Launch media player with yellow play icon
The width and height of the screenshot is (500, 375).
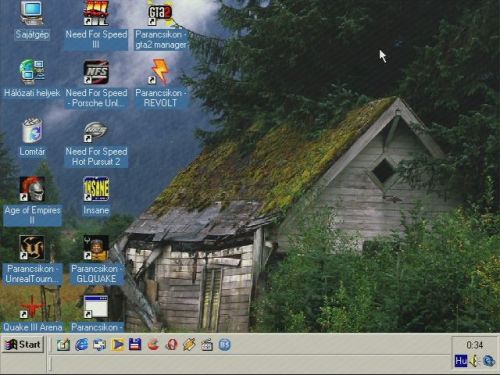coord(117,345)
